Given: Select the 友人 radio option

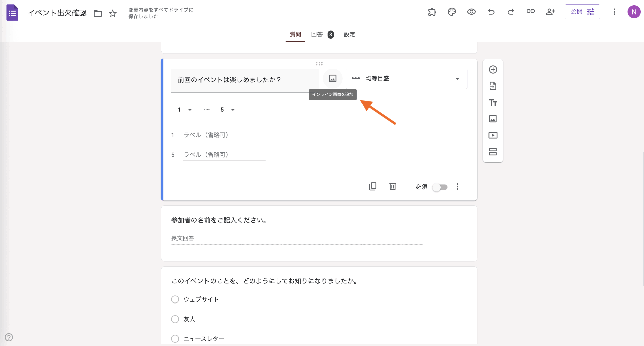Looking at the screenshot, I should click(175, 319).
